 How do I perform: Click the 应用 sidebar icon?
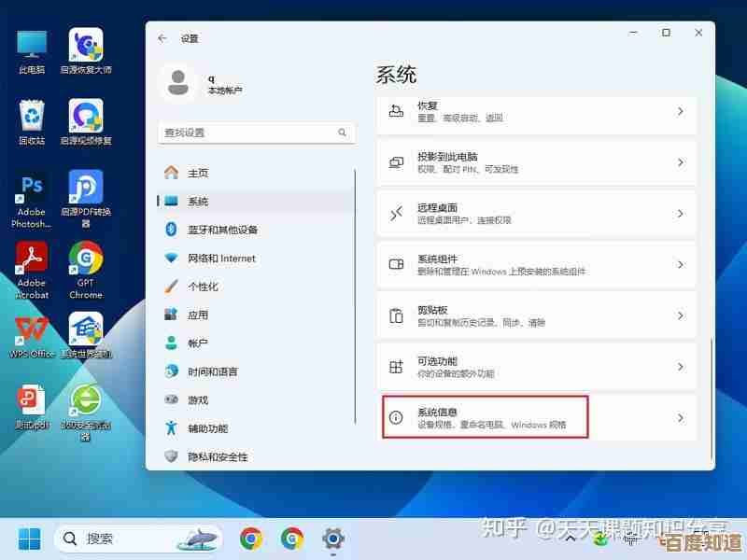coord(171,315)
